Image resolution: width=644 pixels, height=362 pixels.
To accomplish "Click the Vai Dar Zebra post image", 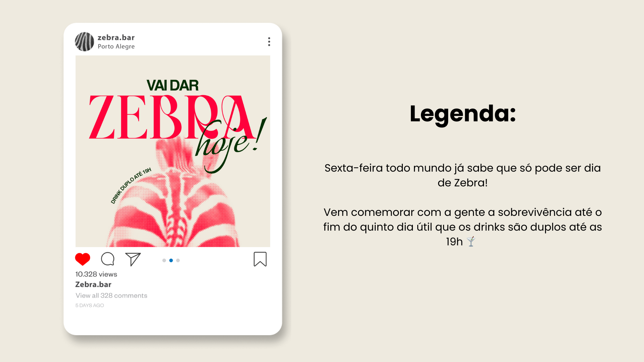I will coord(173,151).
